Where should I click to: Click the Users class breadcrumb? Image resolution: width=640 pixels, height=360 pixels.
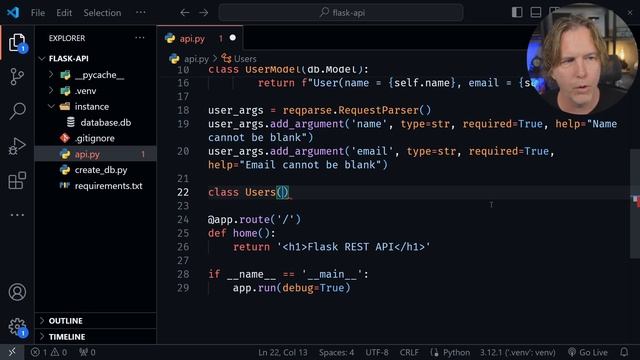(239, 59)
